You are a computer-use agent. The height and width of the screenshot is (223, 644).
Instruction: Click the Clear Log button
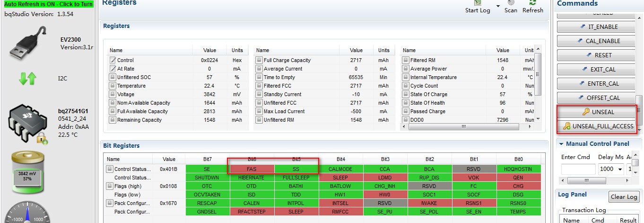tap(625, 197)
